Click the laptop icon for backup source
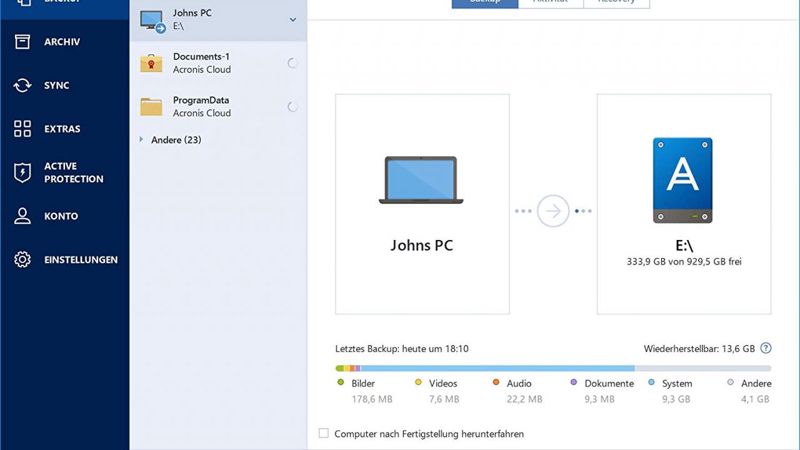 point(421,180)
